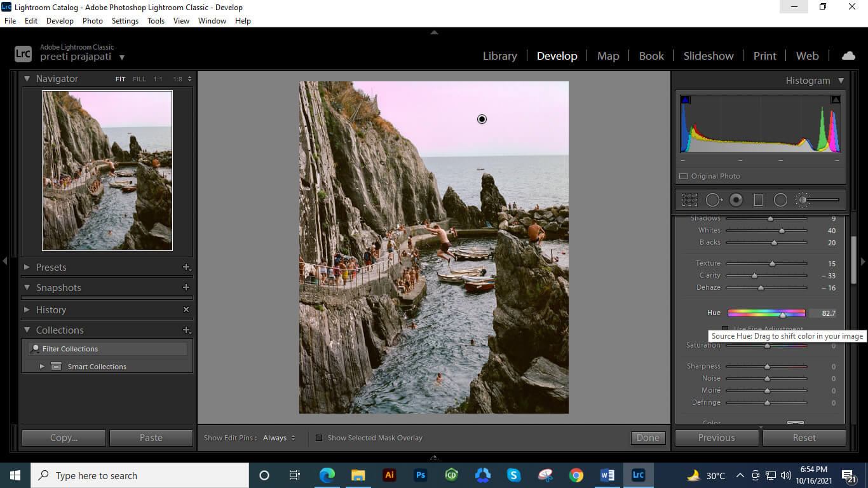The image size is (868, 488).
Task: Click the Hue color gradient slider
Action: coord(766,313)
